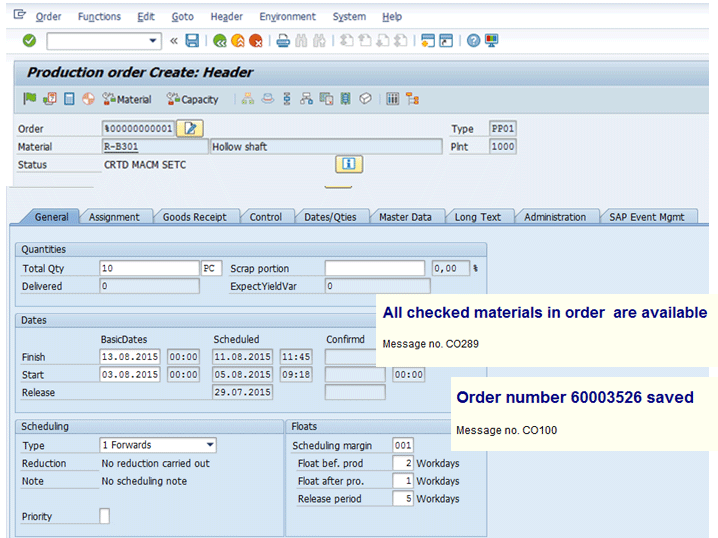The height and width of the screenshot is (538, 718).
Task: Switch to the Administration tab
Action: 555,217
